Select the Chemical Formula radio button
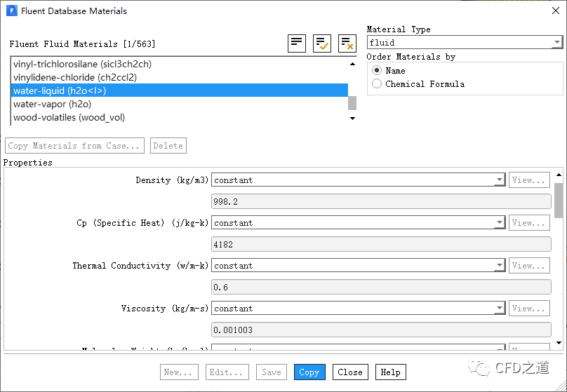This screenshot has width=567, height=392. tap(378, 84)
